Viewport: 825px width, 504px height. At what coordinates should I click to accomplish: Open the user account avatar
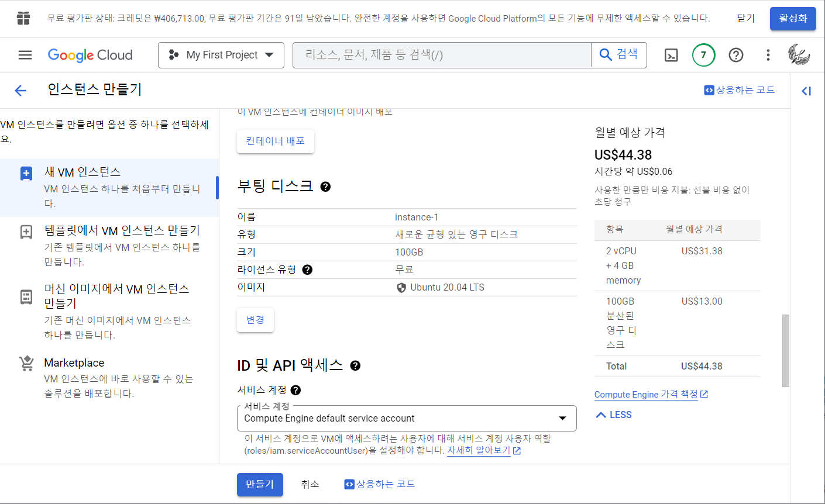799,55
